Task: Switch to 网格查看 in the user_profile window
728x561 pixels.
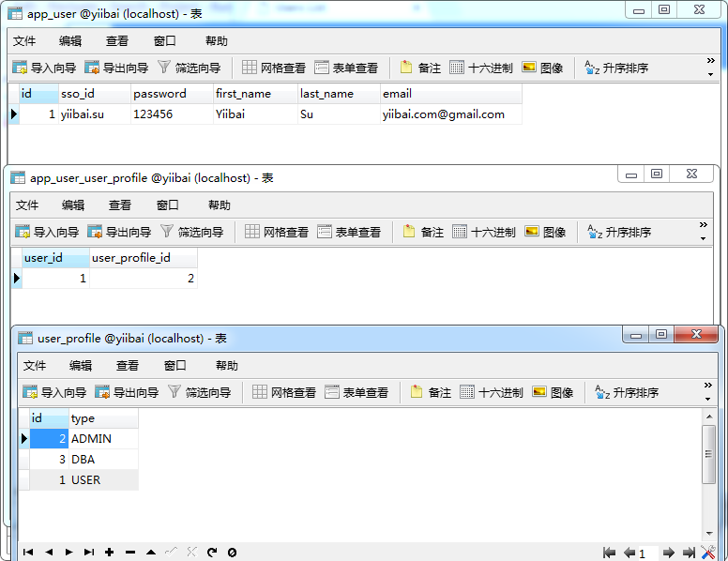Action: [284, 392]
